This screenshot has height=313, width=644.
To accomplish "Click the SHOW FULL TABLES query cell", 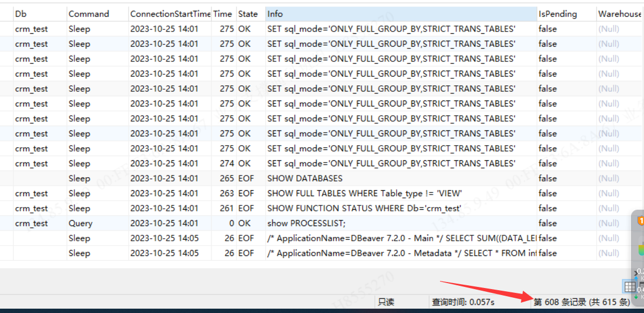I will [365, 193].
